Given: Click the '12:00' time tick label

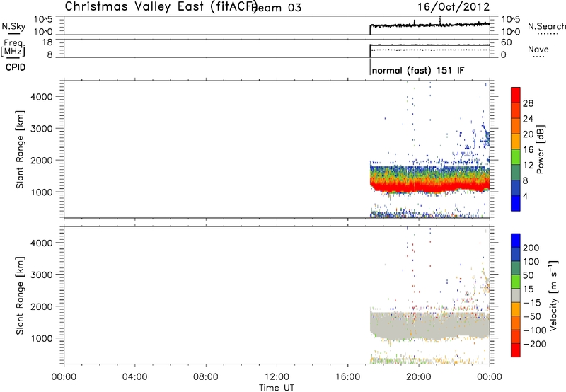Looking at the screenshot, I should 277,377.
